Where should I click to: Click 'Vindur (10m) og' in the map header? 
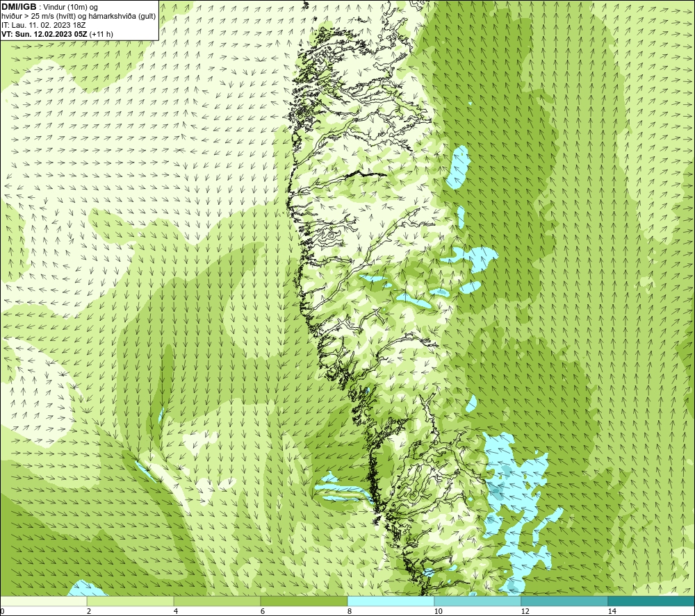[x=71, y=8]
